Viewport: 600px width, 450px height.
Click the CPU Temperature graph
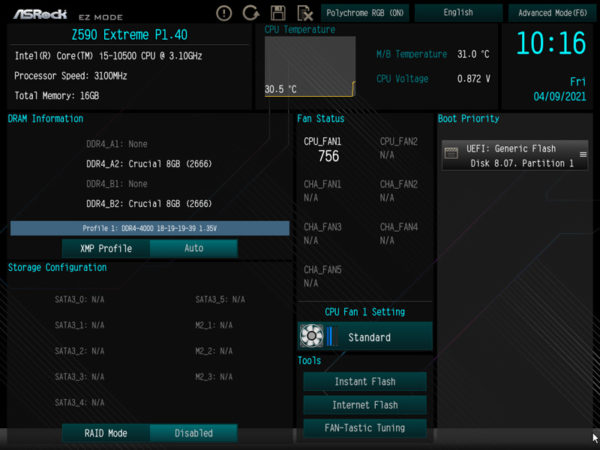coord(310,66)
